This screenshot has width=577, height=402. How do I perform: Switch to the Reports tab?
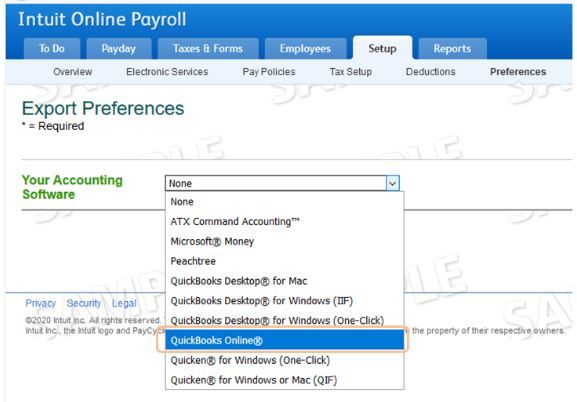coord(452,49)
